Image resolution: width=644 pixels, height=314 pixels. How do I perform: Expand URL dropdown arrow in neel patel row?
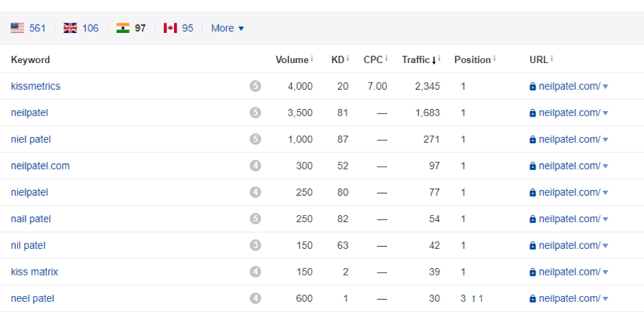coord(606,299)
